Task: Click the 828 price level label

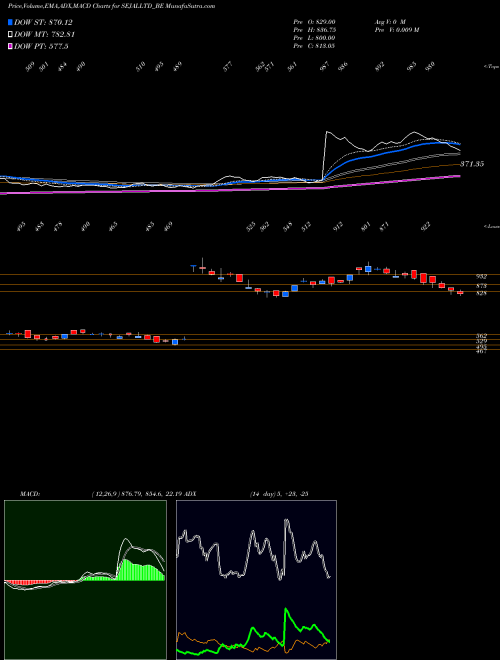Action: [x=481, y=293]
